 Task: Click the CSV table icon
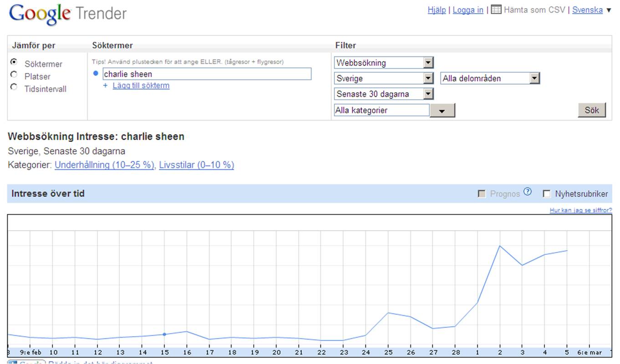pyautogui.click(x=496, y=10)
